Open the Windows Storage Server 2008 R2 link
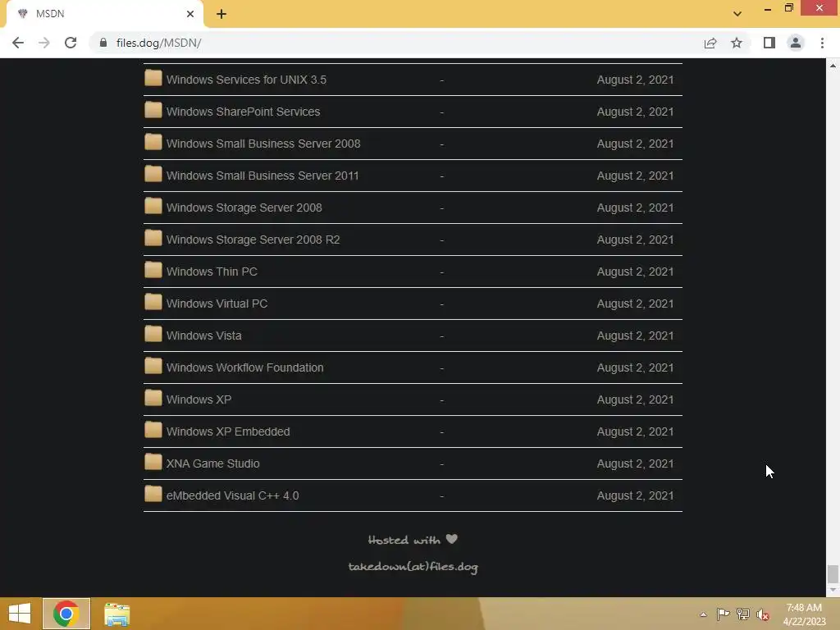This screenshot has height=630, width=840. (x=253, y=240)
